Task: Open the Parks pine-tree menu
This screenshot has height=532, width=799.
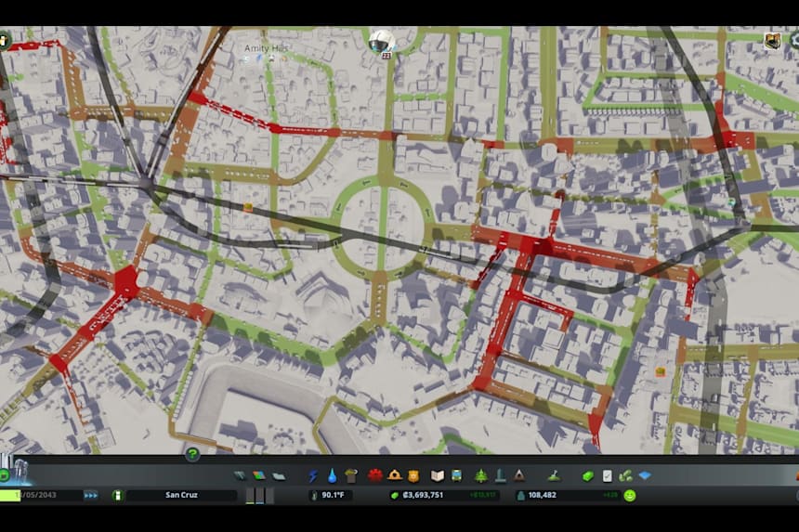Action: coord(481,475)
